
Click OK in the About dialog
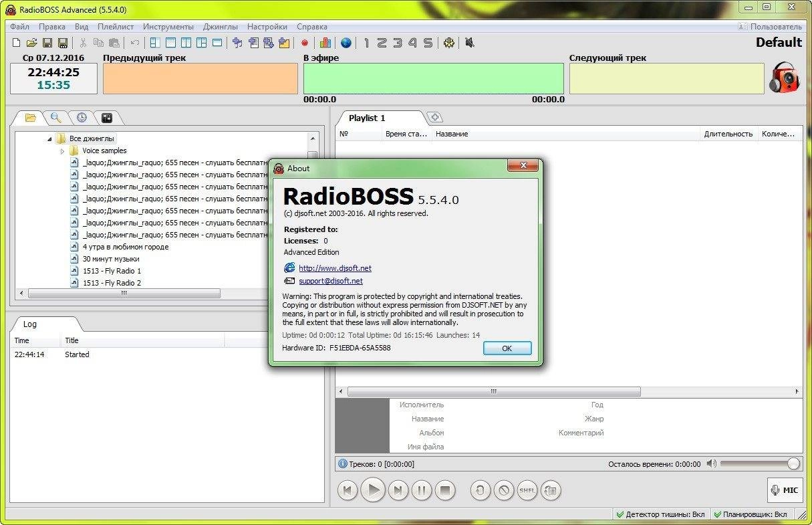click(x=507, y=348)
